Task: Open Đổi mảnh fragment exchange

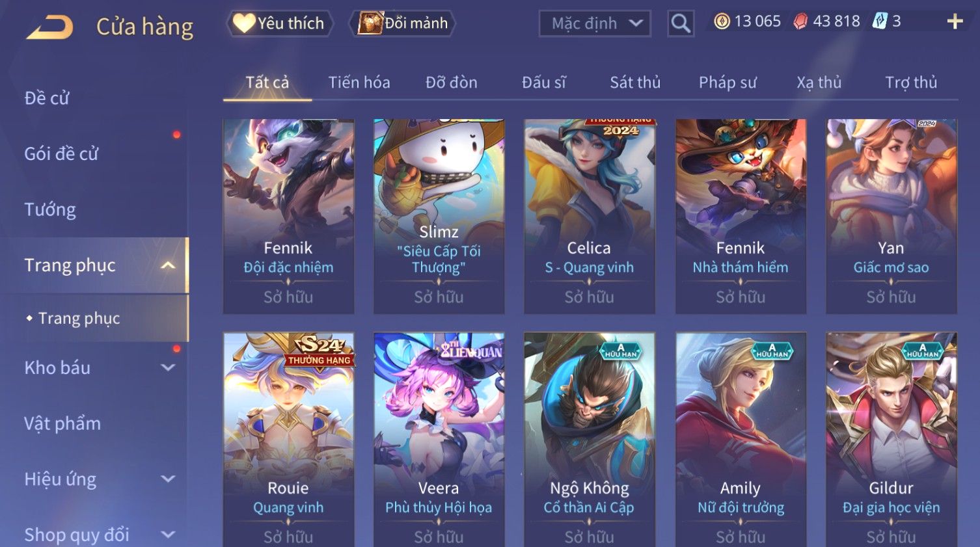Action: 403,23
